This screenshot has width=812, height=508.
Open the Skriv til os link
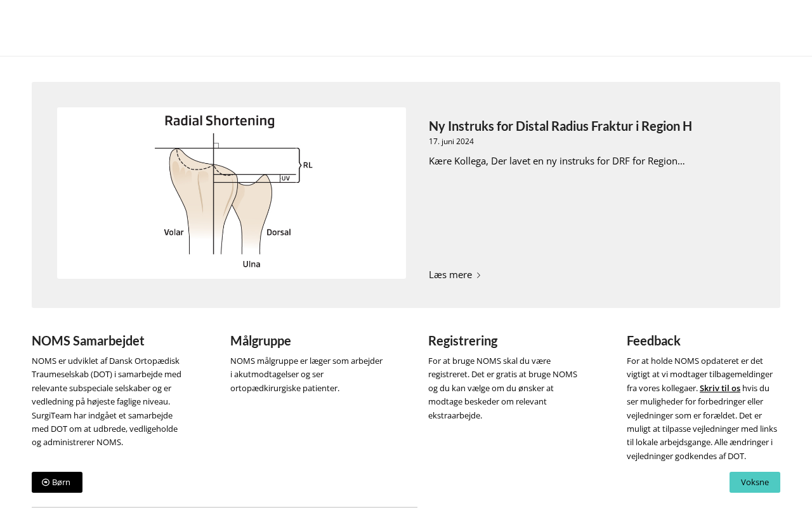tap(719, 388)
